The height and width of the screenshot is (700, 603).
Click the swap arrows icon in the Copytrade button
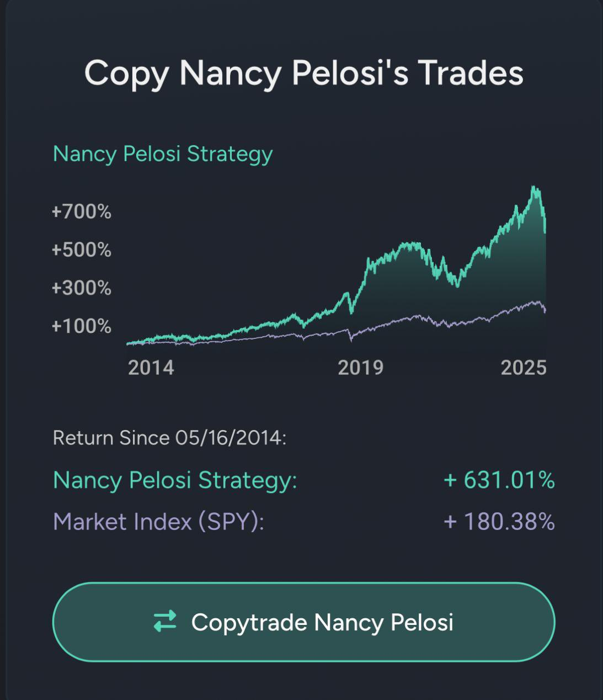[165, 621]
